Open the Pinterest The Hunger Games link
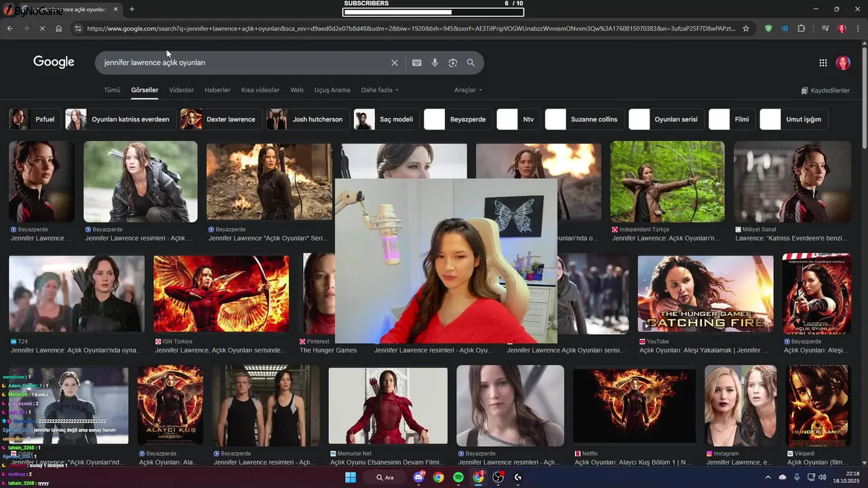The image size is (868, 488). tap(328, 350)
